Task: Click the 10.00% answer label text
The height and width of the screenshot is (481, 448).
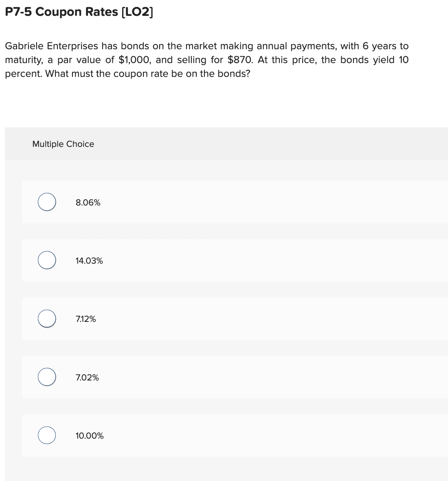Action: point(90,436)
